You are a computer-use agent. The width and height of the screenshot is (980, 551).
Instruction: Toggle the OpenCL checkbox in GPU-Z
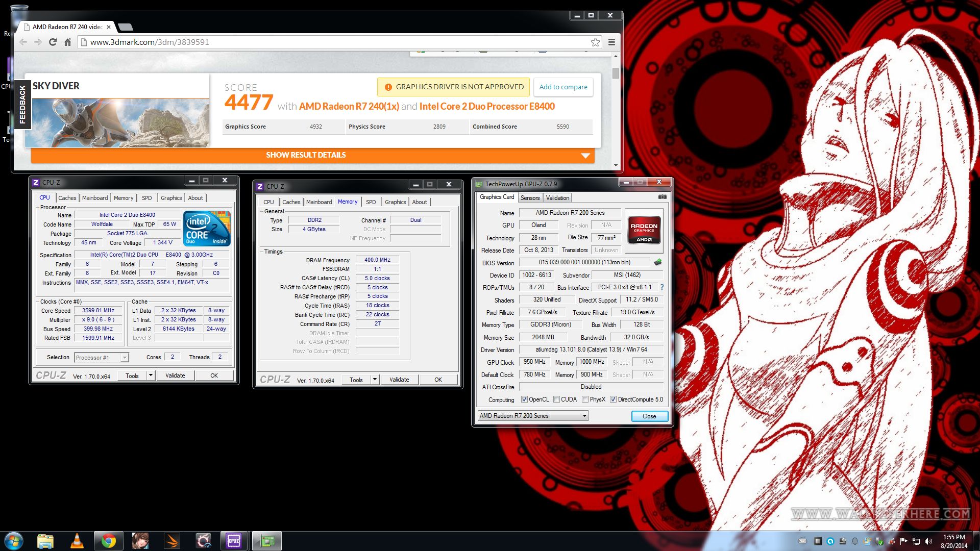click(x=524, y=399)
